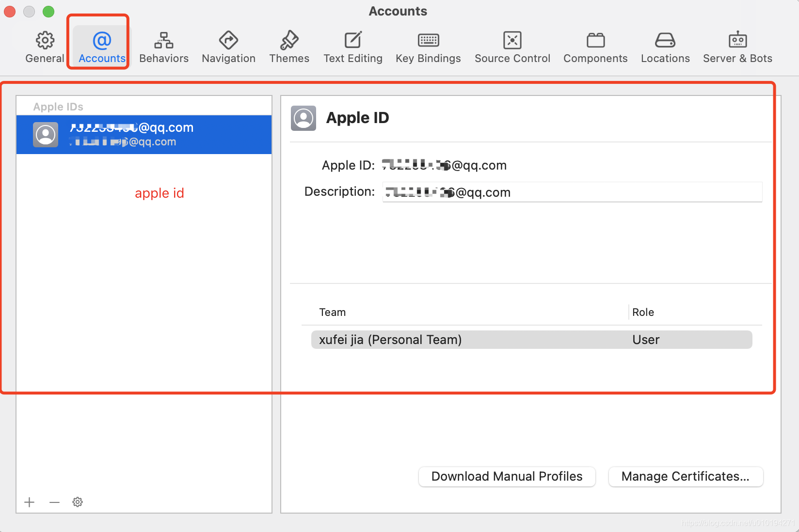Screen dimensions: 799x532
Task: Open the General preferences tab
Action: [45, 47]
